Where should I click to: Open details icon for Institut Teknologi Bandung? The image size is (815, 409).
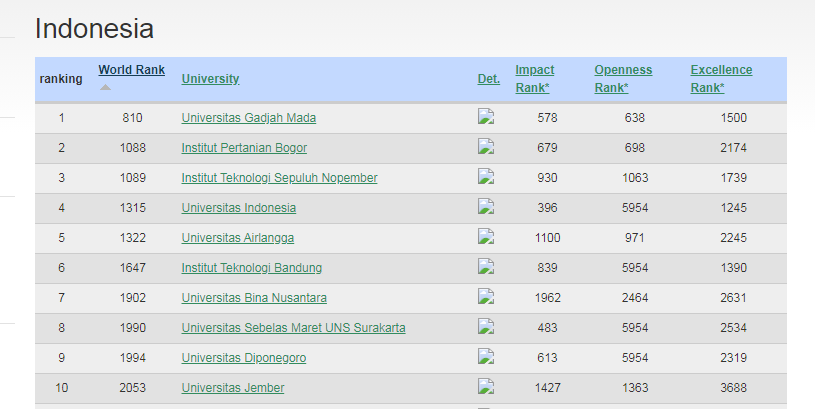[486, 267]
